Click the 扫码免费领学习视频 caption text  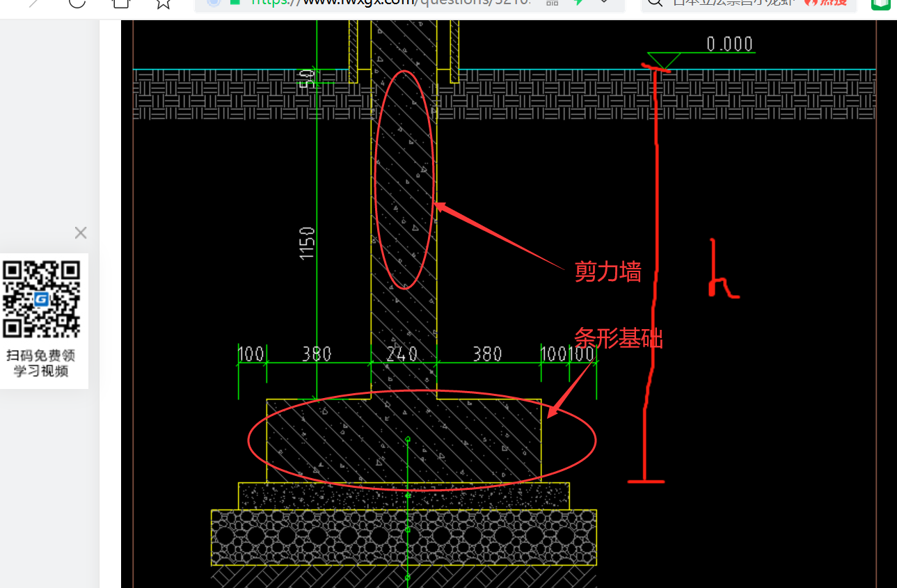(x=42, y=363)
